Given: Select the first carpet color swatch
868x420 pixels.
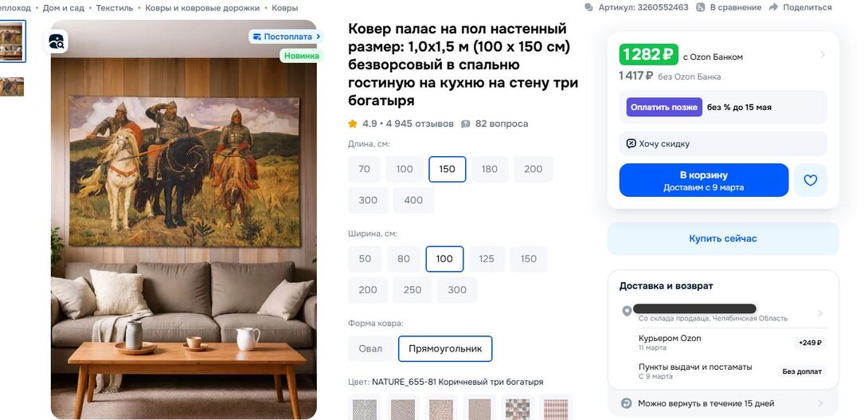Looking at the screenshot, I should point(364,408).
